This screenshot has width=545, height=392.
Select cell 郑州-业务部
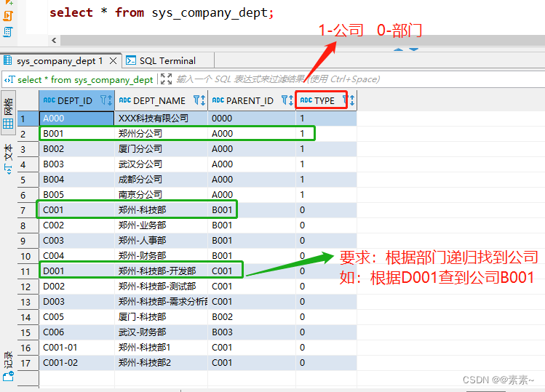[x=162, y=225]
